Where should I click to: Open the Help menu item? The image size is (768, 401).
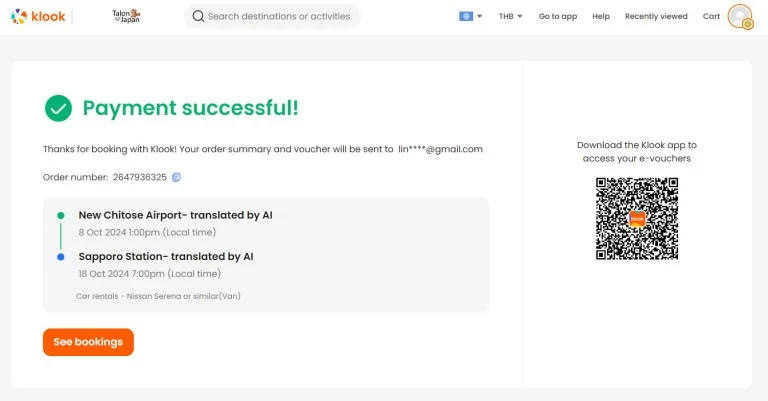click(x=601, y=16)
